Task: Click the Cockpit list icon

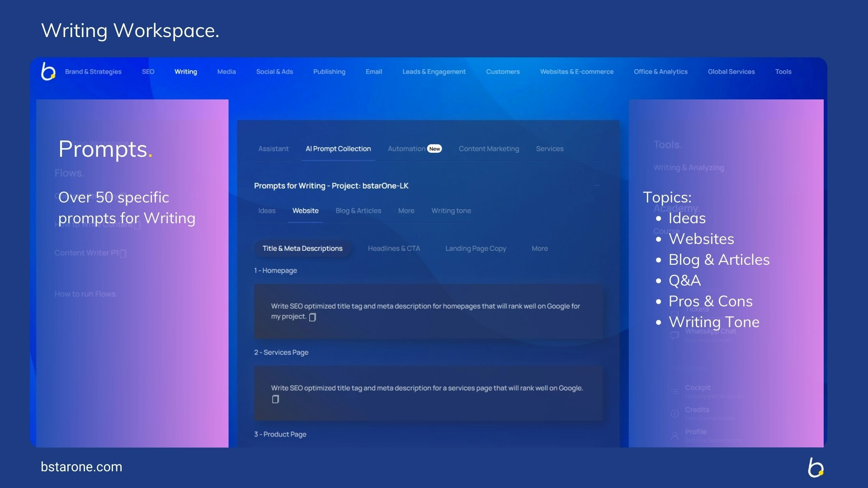Action: click(x=675, y=391)
